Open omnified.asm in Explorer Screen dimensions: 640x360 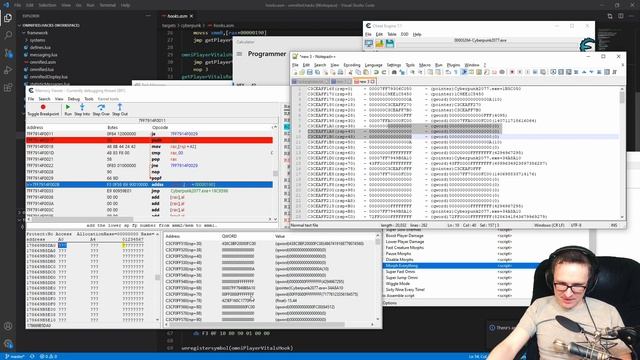(42, 62)
